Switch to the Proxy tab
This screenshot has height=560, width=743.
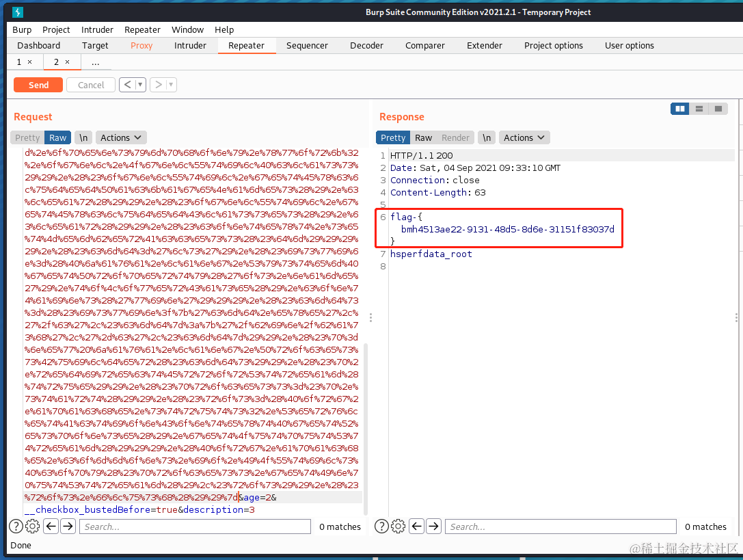coord(141,46)
